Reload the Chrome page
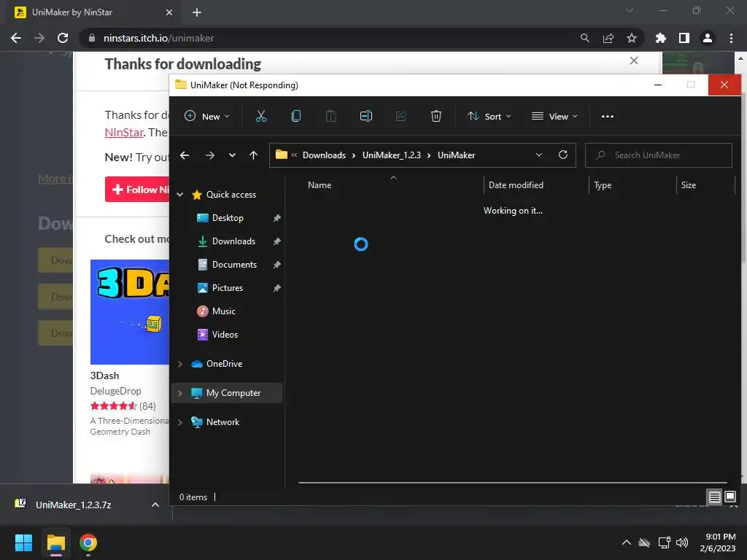The image size is (747, 560). pyautogui.click(x=63, y=38)
